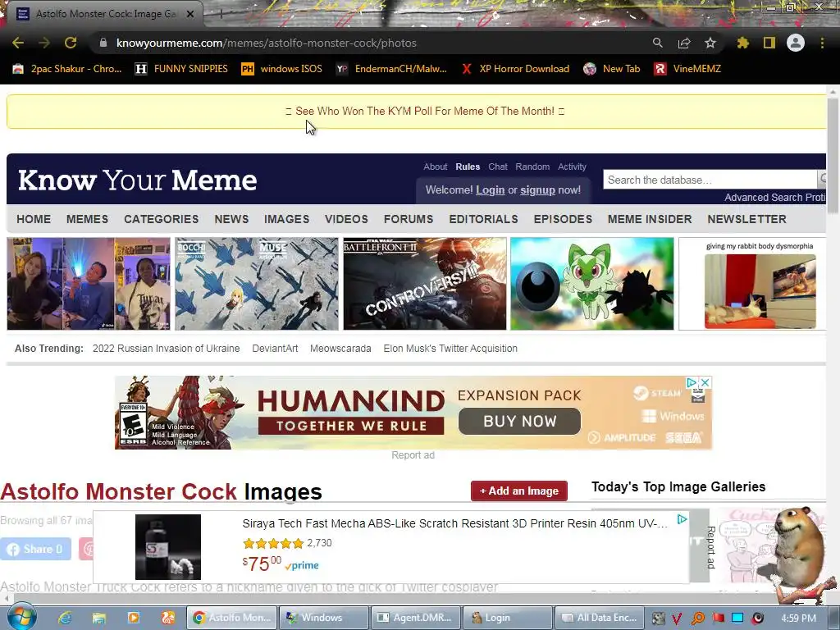Click the Facebook Share button
The height and width of the screenshot is (630, 840).
[x=35, y=549]
